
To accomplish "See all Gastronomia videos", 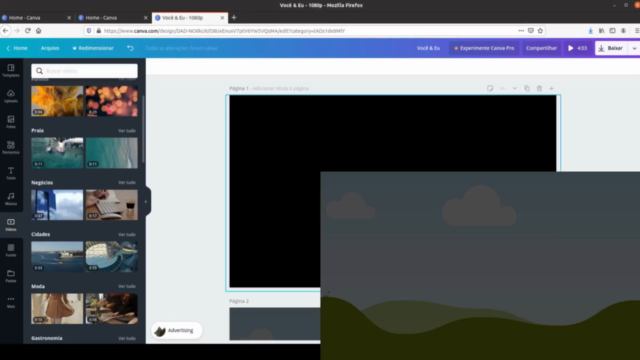I will pyautogui.click(x=127, y=338).
